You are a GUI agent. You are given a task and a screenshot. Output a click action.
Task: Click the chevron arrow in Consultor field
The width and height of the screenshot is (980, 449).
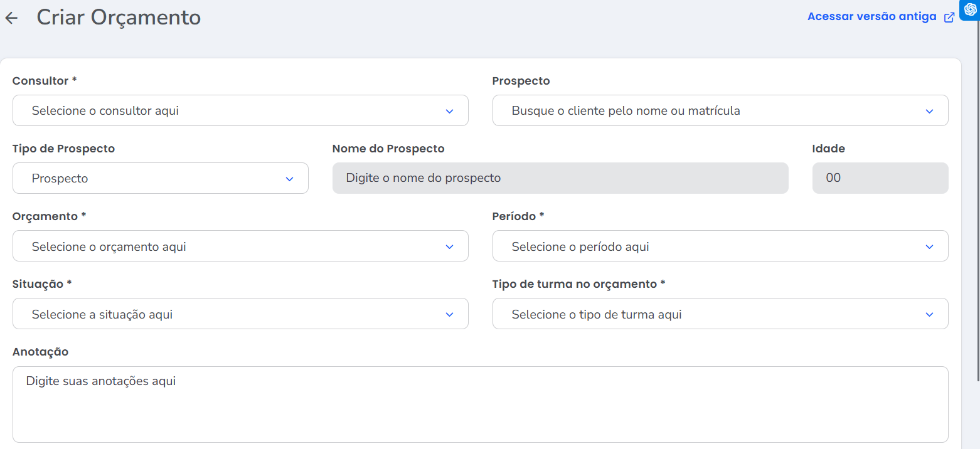coord(449,111)
